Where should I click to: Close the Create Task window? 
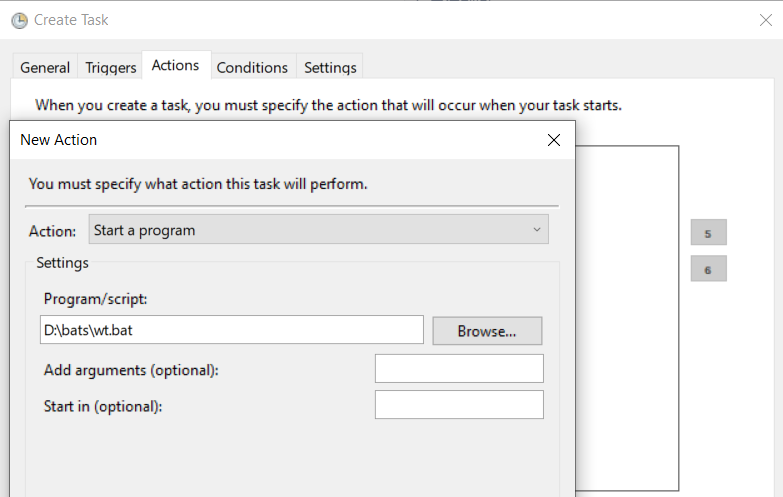click(766, 20)
